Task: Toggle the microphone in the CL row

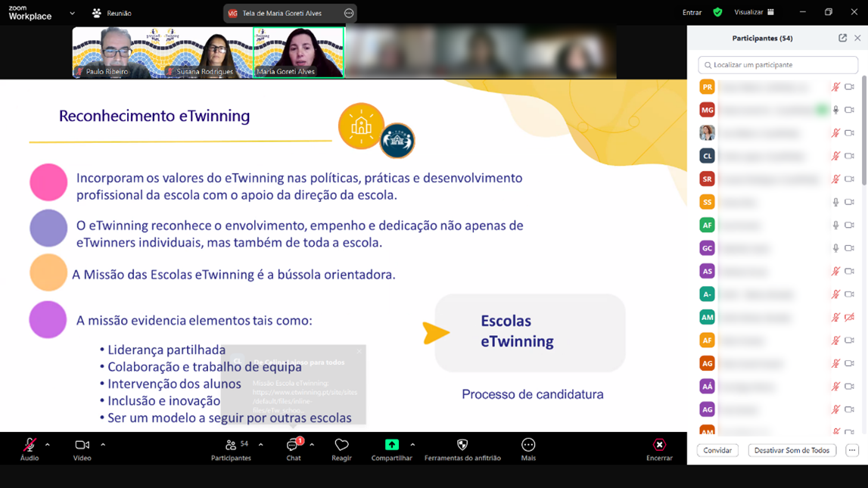Action: pyautogui.click(x=835, y=156)
